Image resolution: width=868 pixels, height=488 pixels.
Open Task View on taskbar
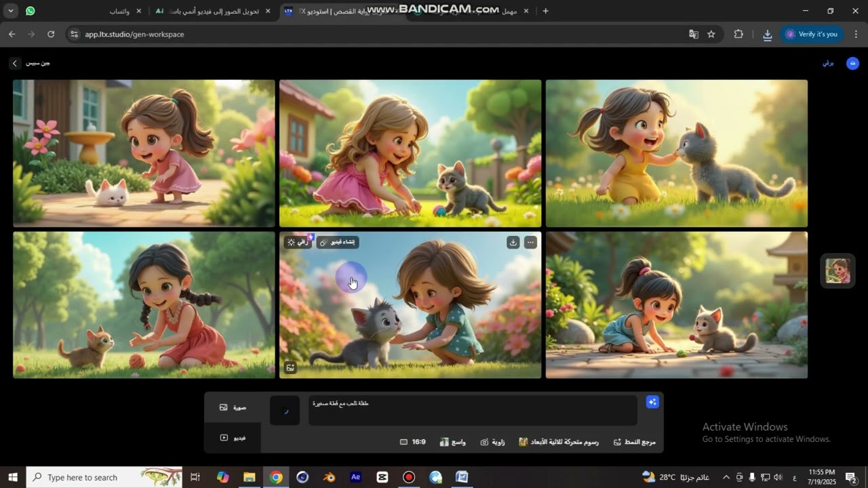(x=195, y=477)
